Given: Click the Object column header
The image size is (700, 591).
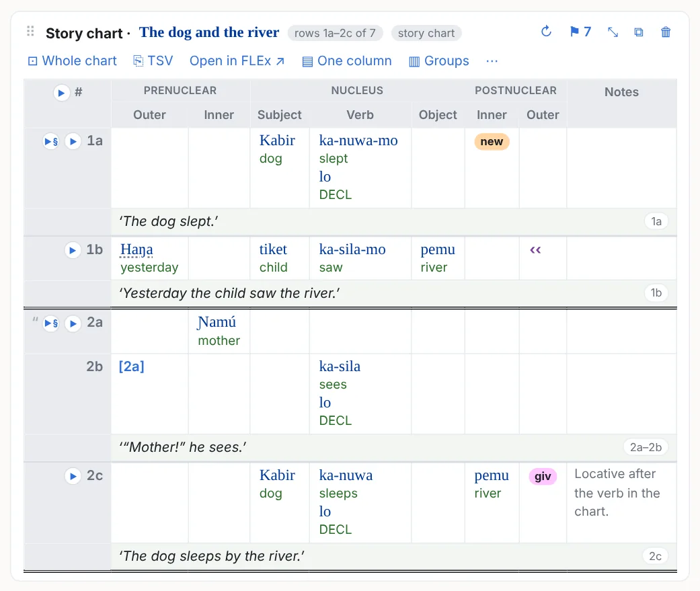Looking at the screenshot, I should pyautogui.click(x=438, y=115).
